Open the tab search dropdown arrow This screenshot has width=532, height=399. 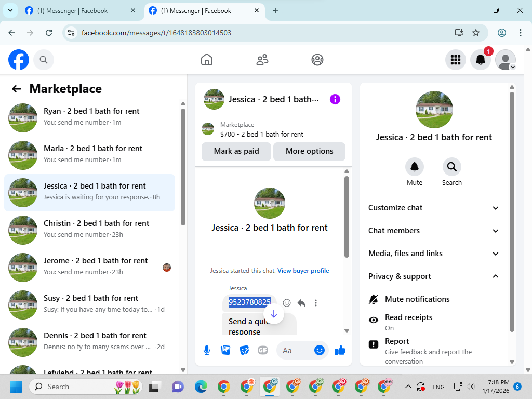coord(10,10)
